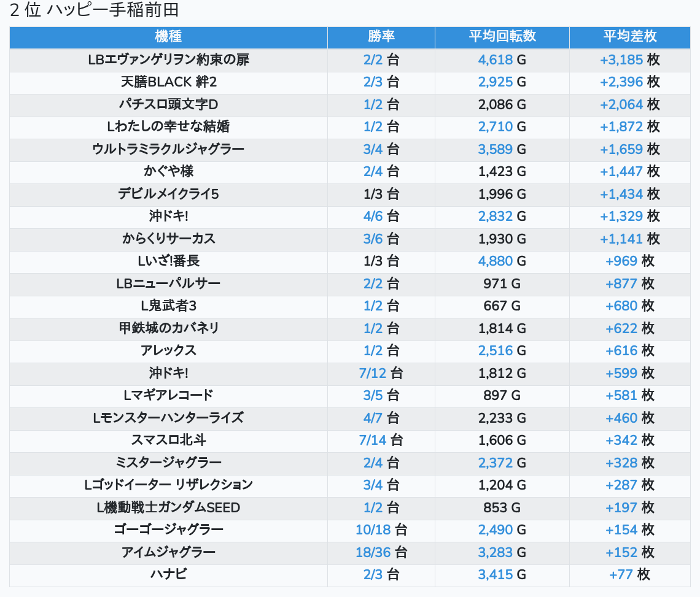Click the 4/6 台 win rate value
This screenshot has width=700, height=597.
(381, 217)
